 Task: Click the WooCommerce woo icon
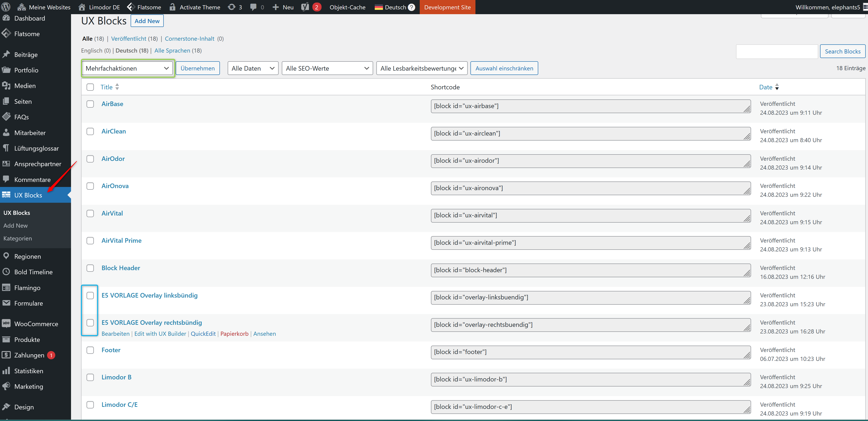(x=6, y=323)
